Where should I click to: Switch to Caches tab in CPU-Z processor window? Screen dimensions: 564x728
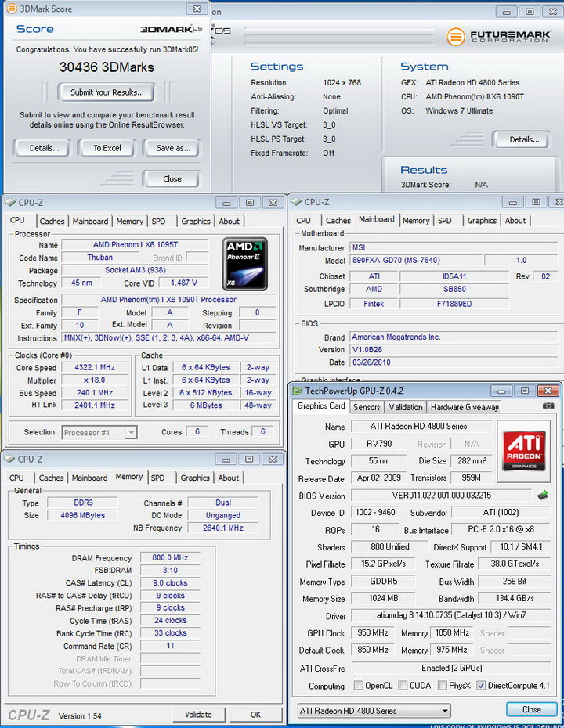[x=52, y=221]
